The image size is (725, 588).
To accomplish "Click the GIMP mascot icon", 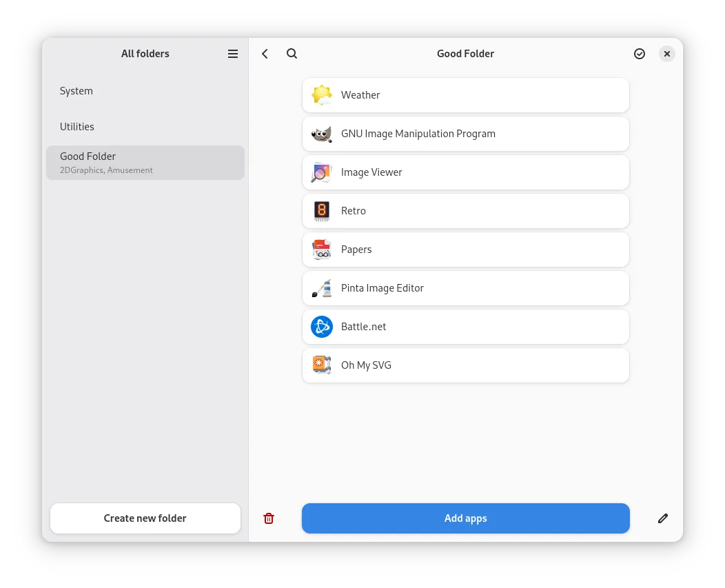I will (x=322, y=134).
